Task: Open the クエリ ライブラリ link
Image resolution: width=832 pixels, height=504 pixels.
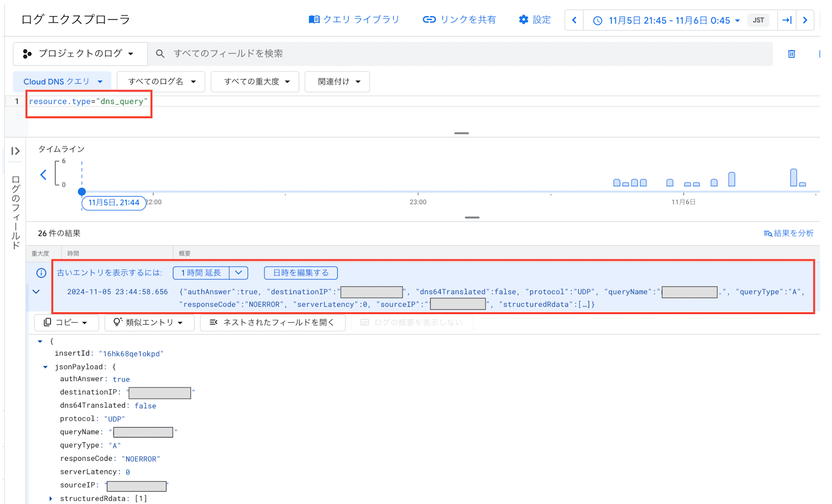Action: click(x=354, y=20)
